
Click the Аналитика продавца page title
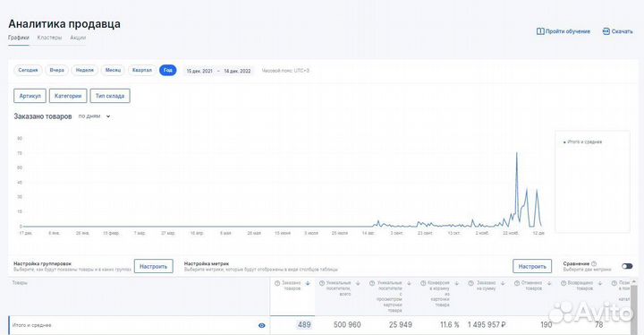tap(64, 24)
